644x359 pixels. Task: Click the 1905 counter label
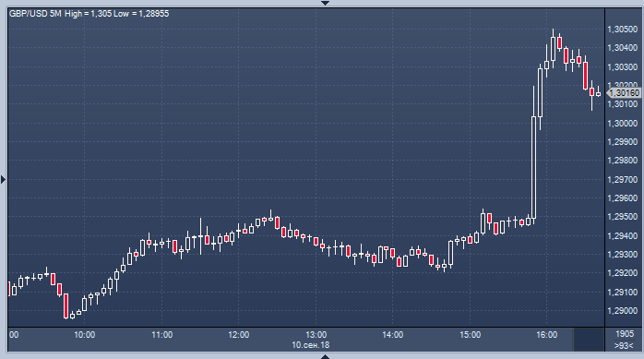[625, 334]
